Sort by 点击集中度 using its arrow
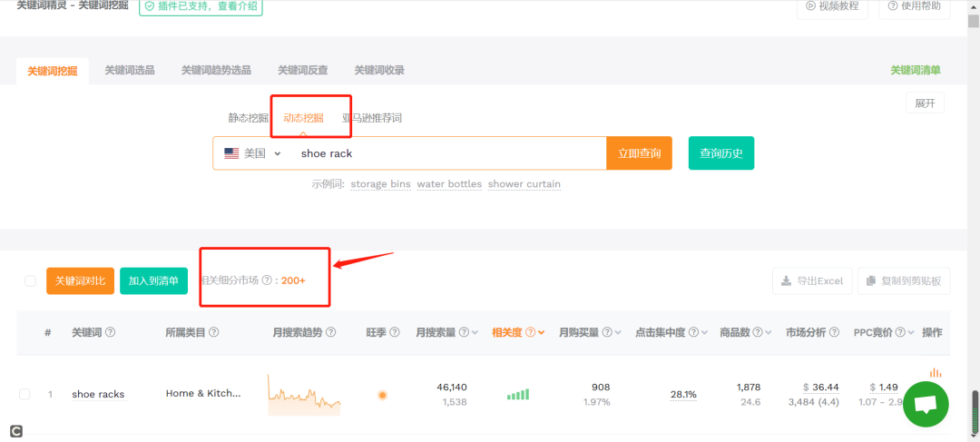The width and height of the screenshot is (980, 442). [704, 332]
